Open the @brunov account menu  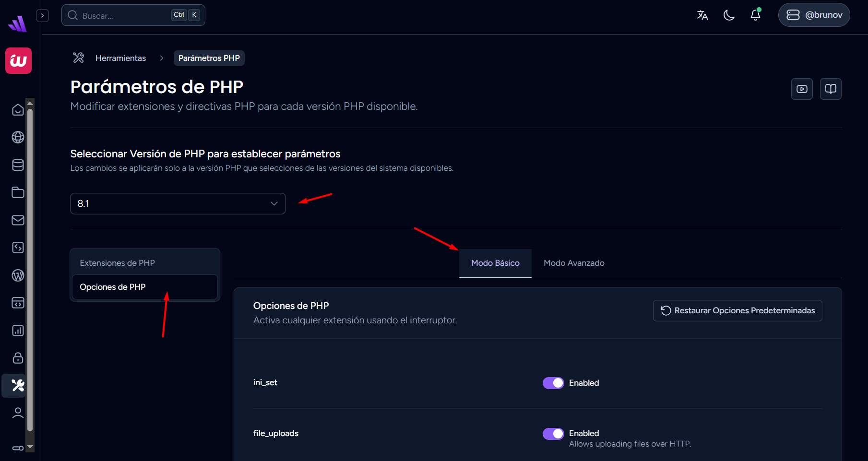[814, 15]
